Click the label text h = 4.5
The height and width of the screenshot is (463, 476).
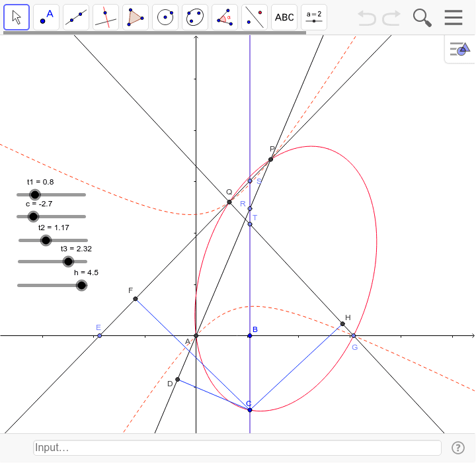(86, 273)
